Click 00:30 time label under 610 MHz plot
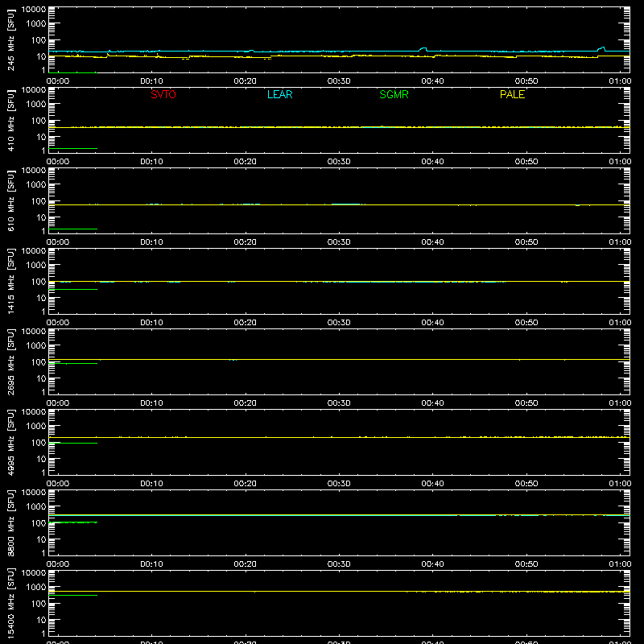Image resolution: width=644 pixels, height=644 pixels. coord(339,242)
